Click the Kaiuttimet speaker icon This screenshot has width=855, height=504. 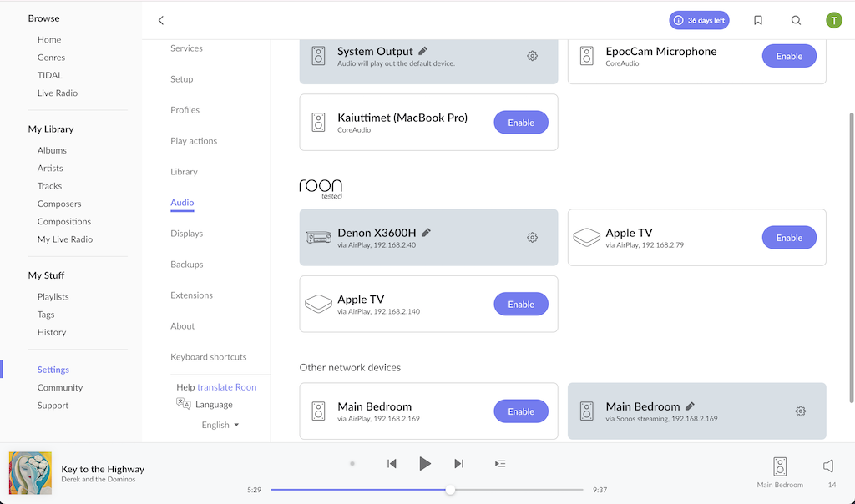(318, 122)
